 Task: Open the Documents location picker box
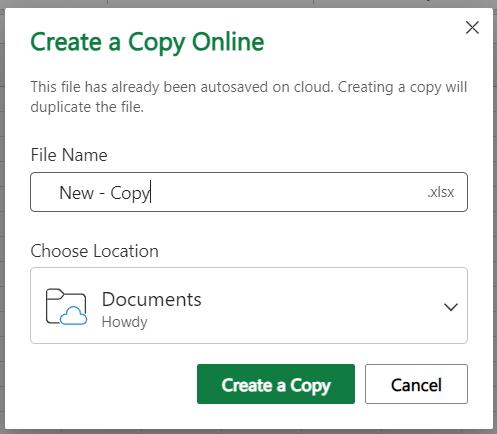249,305
